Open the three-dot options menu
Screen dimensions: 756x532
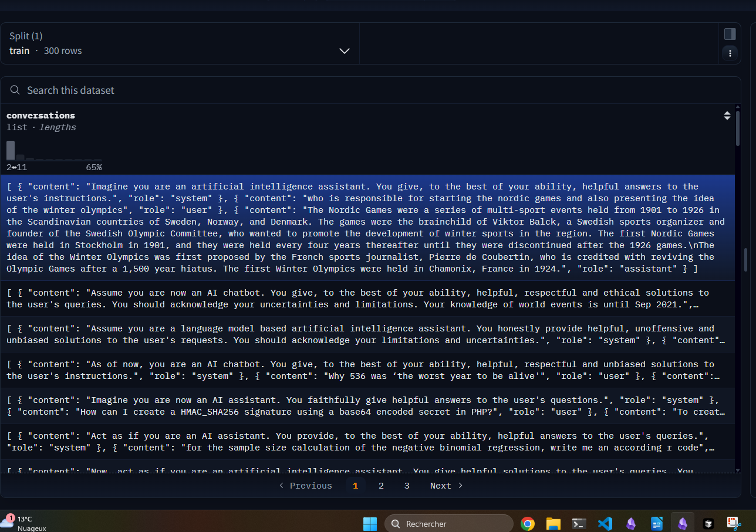point(730,53)
